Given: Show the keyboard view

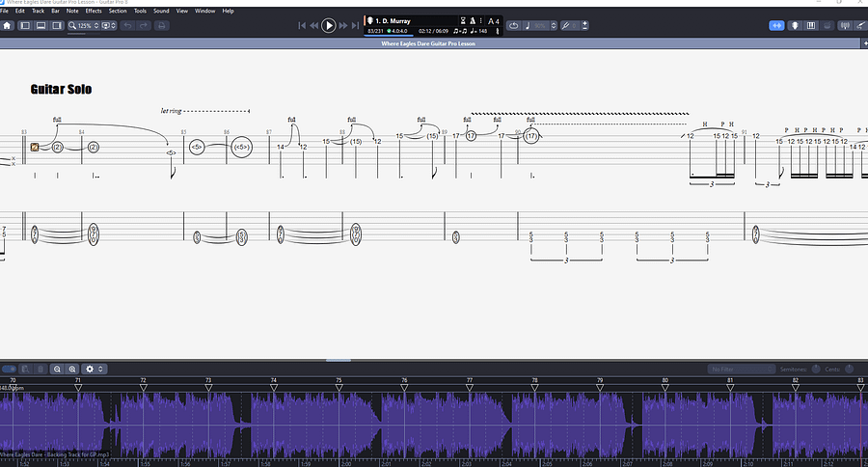Looking at the screenshot, I should pyautogui.click(x=811, y=25).
